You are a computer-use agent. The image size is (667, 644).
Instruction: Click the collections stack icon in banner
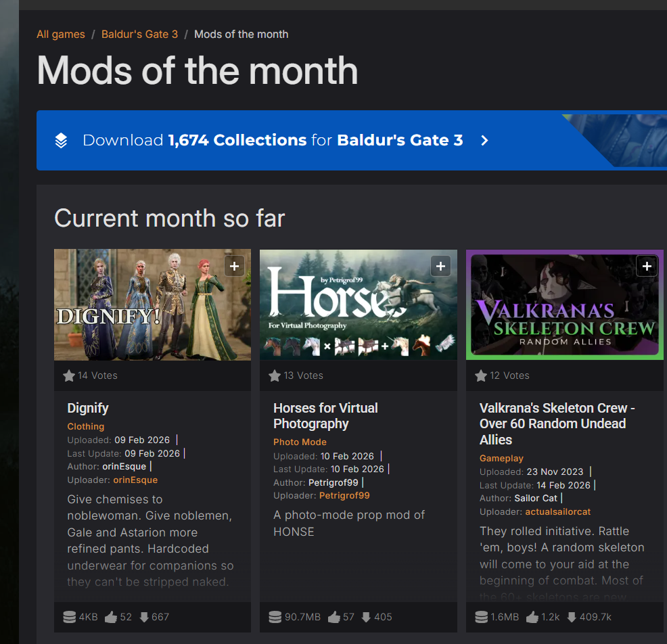click(x=62, y=141)
